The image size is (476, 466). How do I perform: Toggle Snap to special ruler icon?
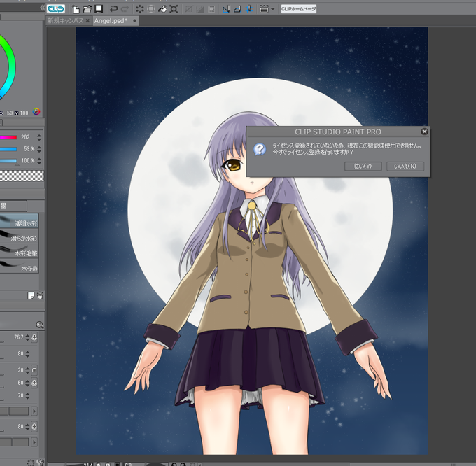coord(237,9)
